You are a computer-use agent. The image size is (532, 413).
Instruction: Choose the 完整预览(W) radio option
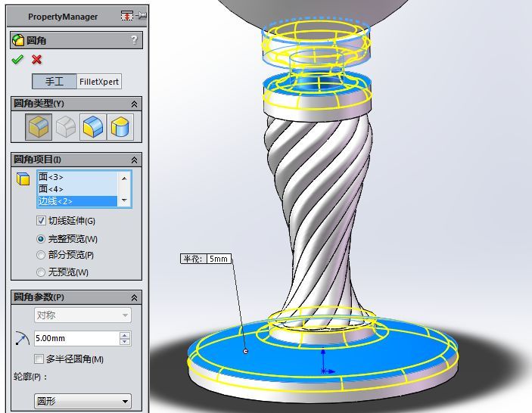click(x=41, y=239)
